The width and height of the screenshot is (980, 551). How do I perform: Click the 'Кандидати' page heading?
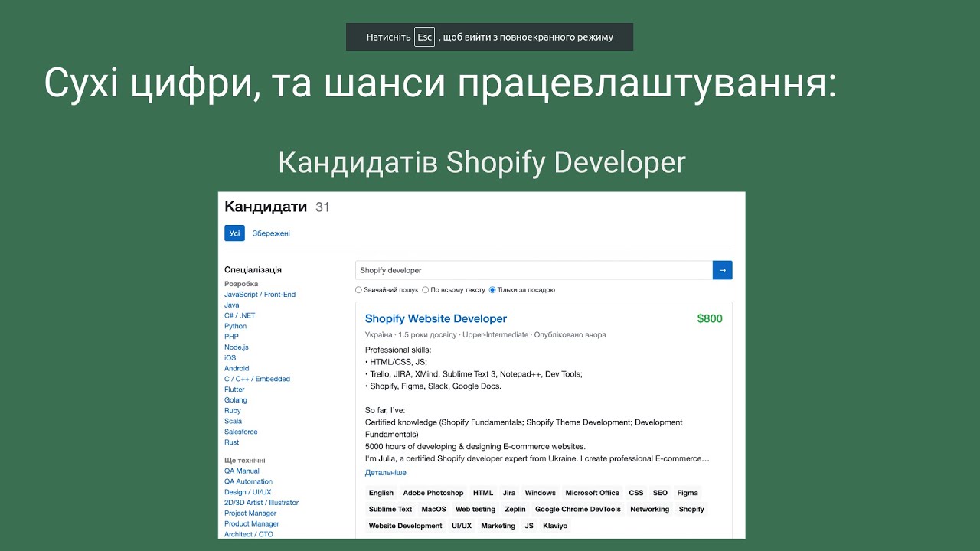[x=266, y=207]
